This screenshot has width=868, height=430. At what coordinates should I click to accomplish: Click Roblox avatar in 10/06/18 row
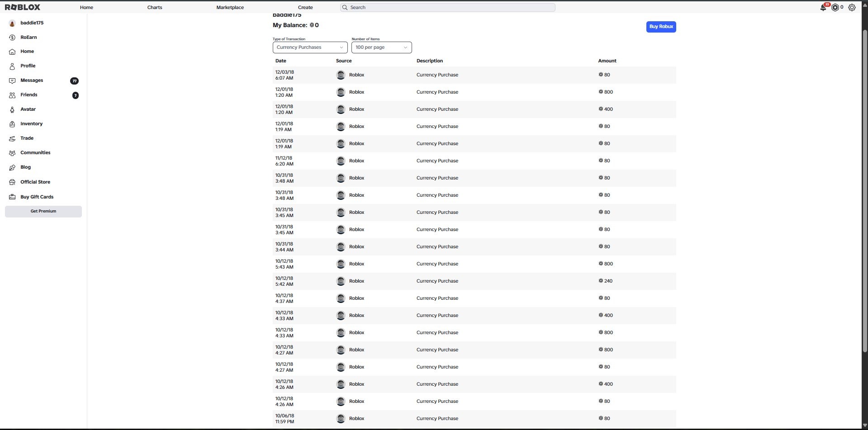341,419
